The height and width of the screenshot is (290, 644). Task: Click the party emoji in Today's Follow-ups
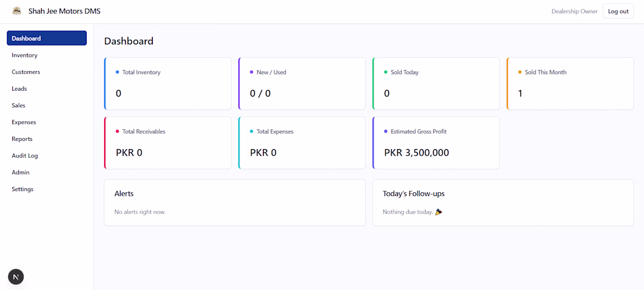(x=439, y=212)
